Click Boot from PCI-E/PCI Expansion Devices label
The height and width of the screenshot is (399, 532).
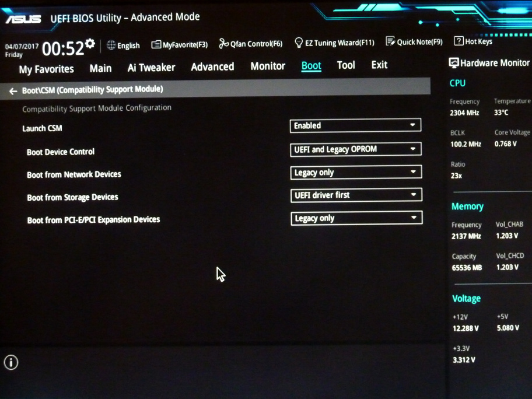point(94,220)
